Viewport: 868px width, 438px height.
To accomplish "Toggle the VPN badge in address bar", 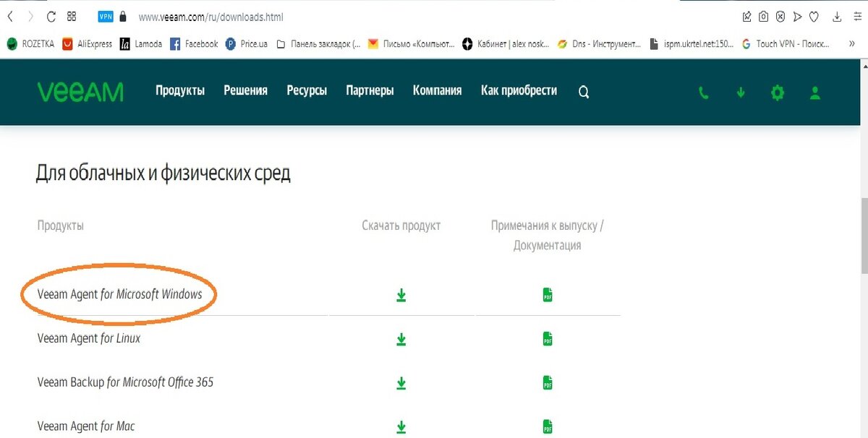I will pos(106,16).
